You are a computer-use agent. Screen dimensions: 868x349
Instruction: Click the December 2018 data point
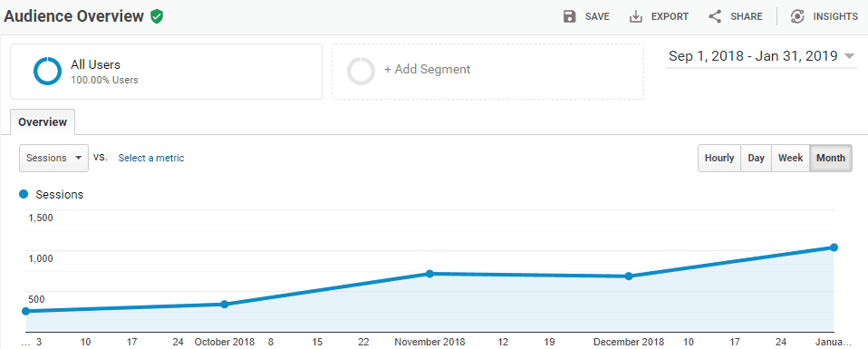(x=629, y=276)
